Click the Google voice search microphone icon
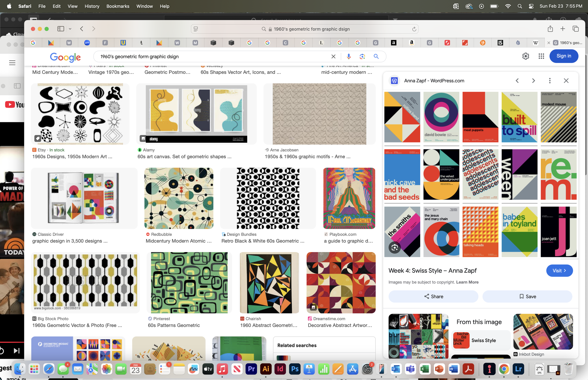This screenshot has height=380, width=588. point(348,56)
